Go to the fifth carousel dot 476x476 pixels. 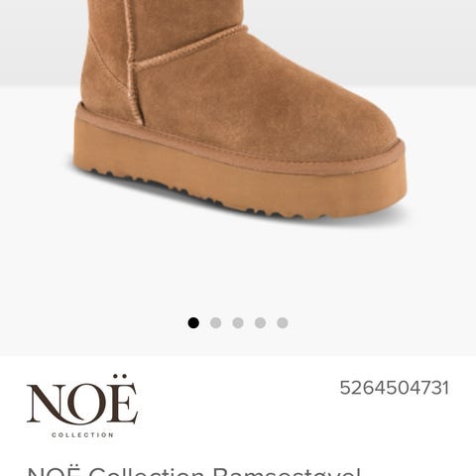283,322
